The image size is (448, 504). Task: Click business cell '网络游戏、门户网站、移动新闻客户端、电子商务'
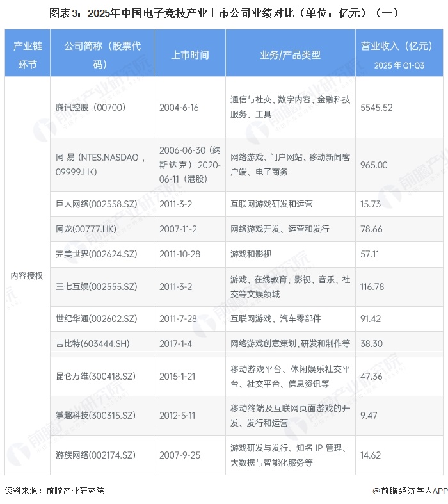[290, 165]
